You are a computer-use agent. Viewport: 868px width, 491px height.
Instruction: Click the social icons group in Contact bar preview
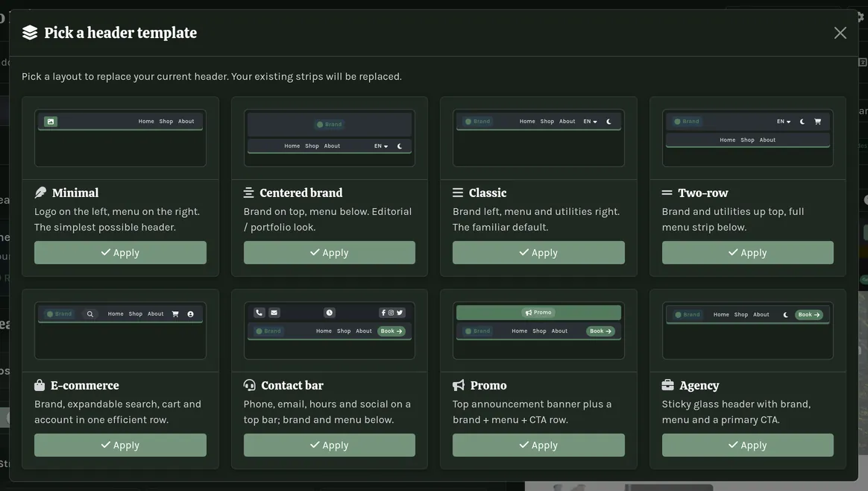(392, 313)
